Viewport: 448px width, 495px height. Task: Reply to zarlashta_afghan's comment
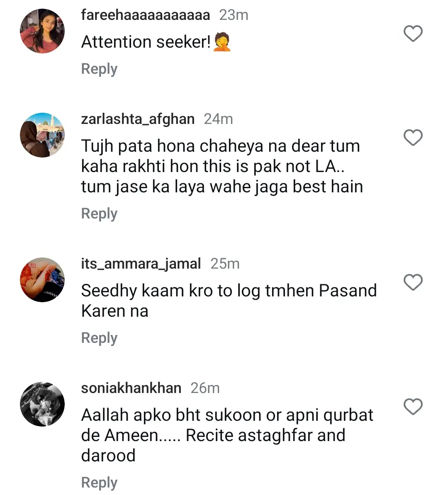tap(99, 214)
